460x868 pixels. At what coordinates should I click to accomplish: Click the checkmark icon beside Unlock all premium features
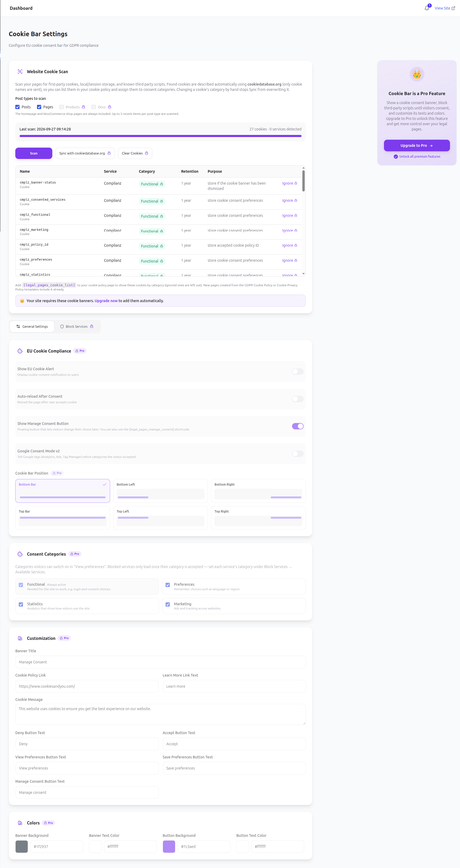(396, 157)
